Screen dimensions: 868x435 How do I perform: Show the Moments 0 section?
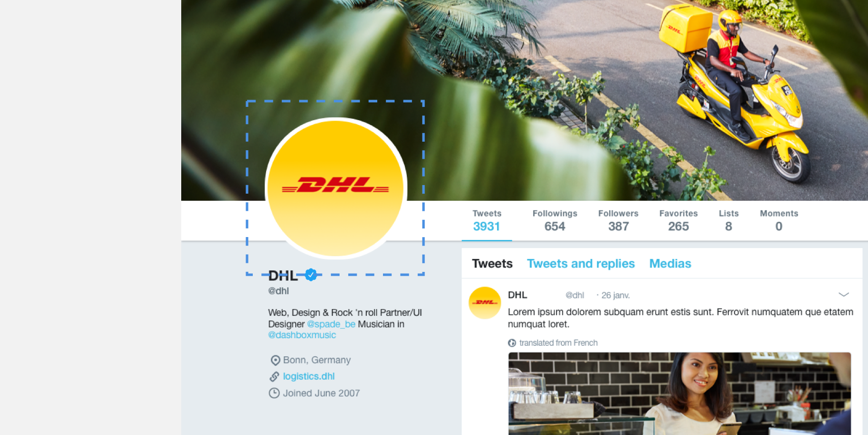[779, 221]
